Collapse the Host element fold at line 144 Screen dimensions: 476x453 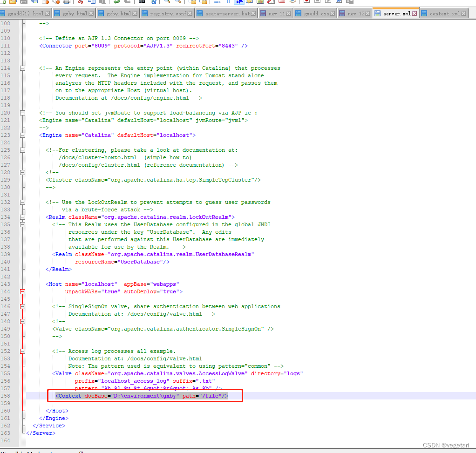click(22, 291)
